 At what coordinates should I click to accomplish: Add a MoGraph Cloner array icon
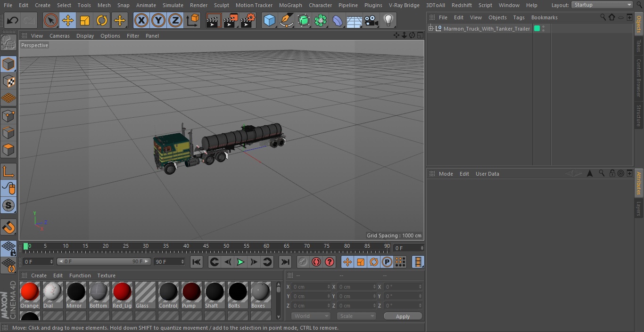[x=321, y=20]
